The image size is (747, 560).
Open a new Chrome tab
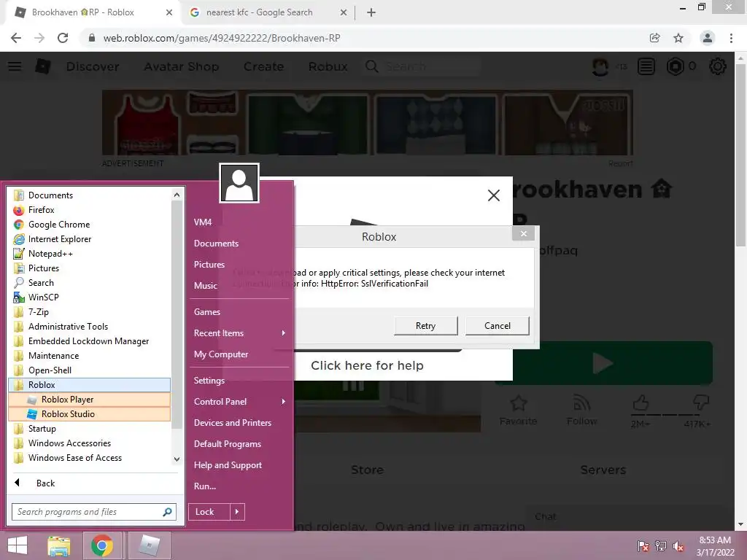pyautogui.click(x=371, y=12)
